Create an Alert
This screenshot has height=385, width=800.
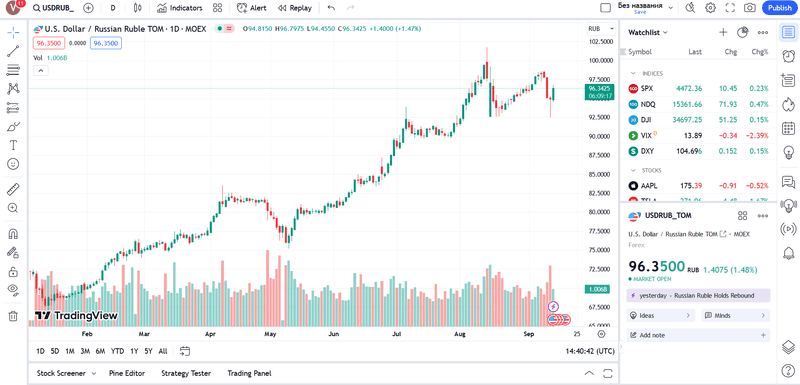tap(252, 8)
